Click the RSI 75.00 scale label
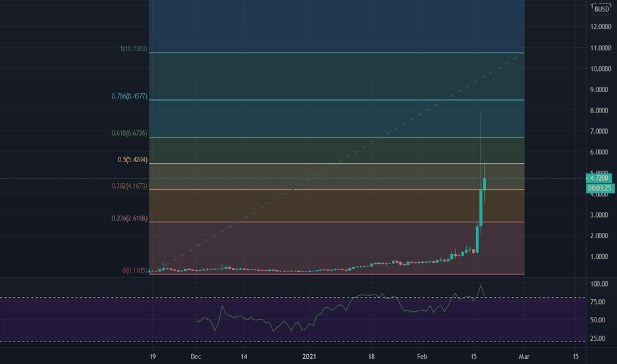Screen dimensions: 617x364 coord(598,302)
